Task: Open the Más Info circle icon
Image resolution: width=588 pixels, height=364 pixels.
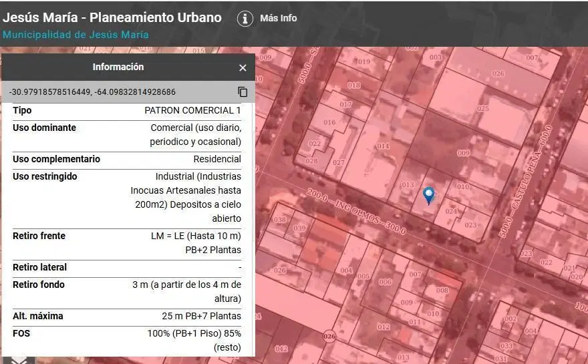Action: click(x=245, y=18)
